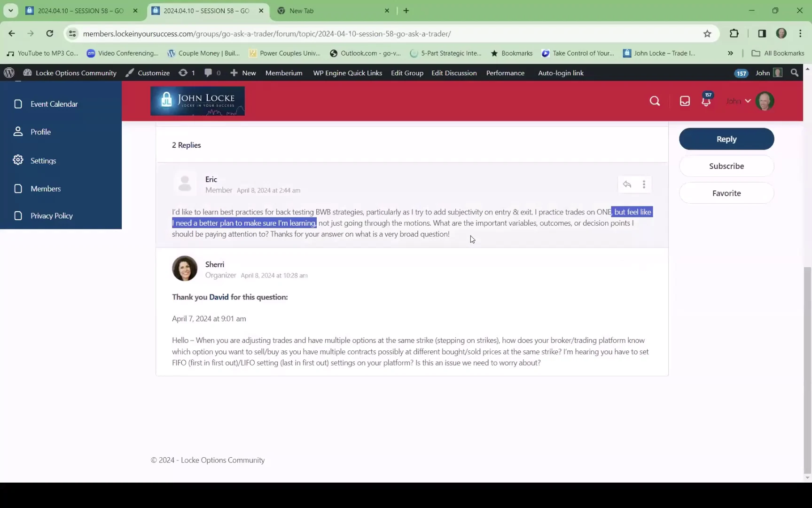Viewport: 812px width, 508px height.
Task: Click John's header profile photo
Action: click(765, 101)
